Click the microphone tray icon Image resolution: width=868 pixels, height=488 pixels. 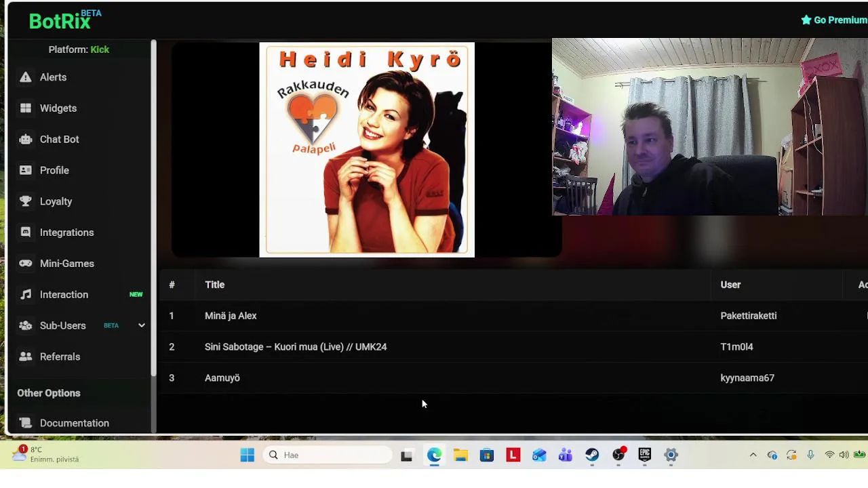(x=810, y=455)
